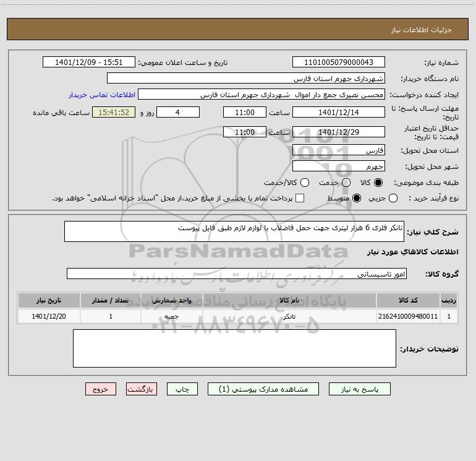Select the کالا/خدمت radio option
The height and width of the screenshot is (461, 476).
[305, 183]
